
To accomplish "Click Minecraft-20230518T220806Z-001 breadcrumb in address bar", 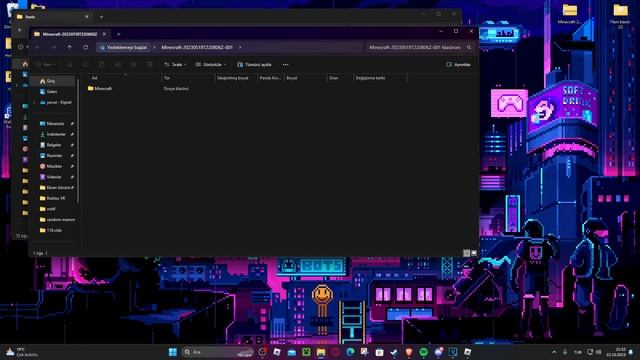I will click(197, 47).
